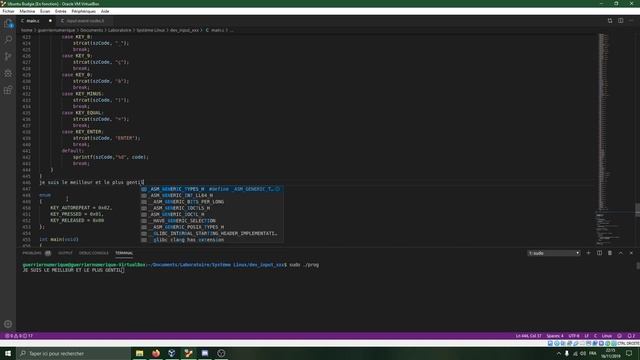Split the terminal pane
Screen dimensions: 640x360
(x=599, y=253)
